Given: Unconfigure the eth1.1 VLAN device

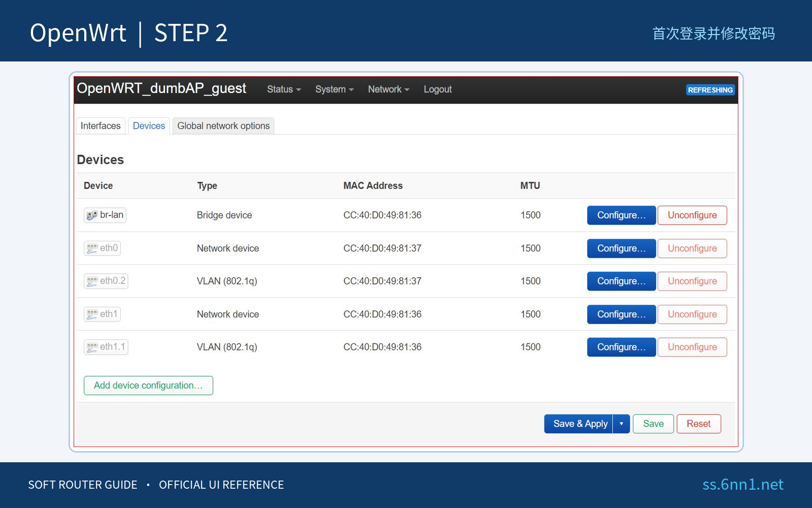Looking at the screenshot, I should pyautogui.click(x=692, y=347).
